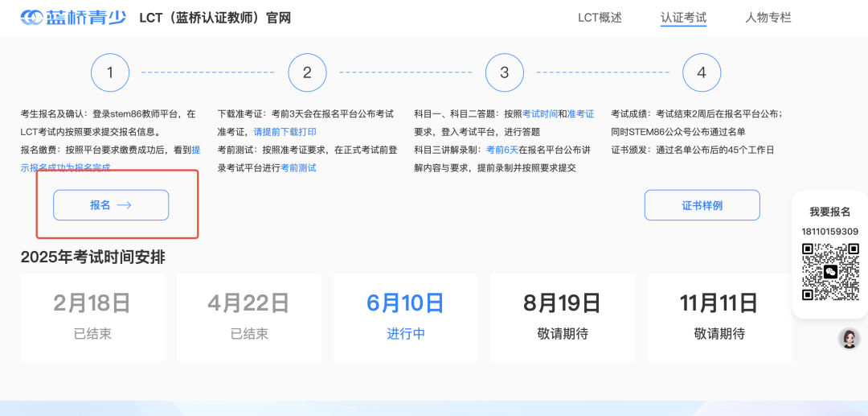
Task: Click the step 3 circle icon
Action: (504, 72)
